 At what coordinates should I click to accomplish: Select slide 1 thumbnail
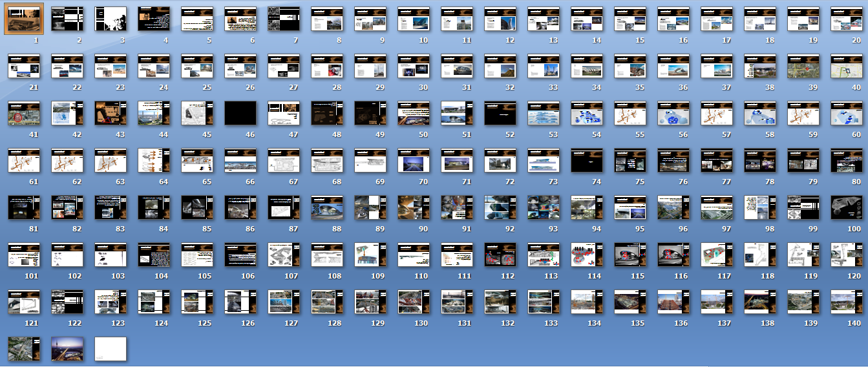click(x=24, y=19)
